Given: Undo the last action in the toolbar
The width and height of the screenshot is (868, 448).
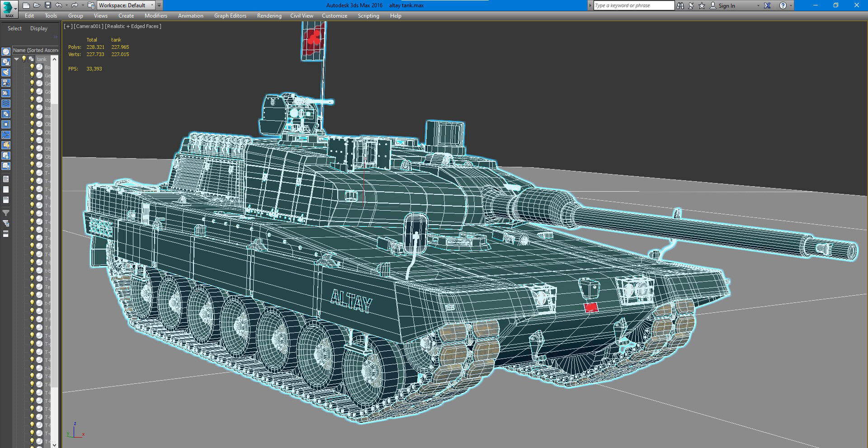Looking at the screenshot, I should click(x=59, y=5).
